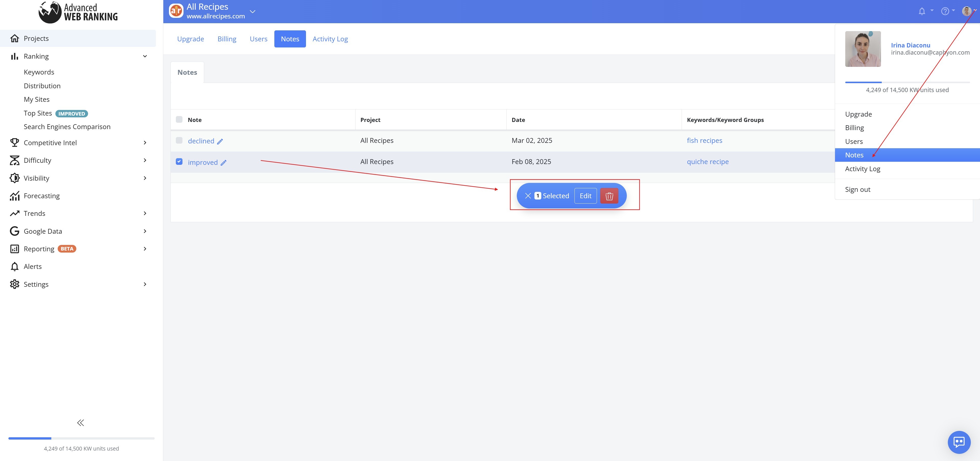Open the fish recipes keyword link
Screen dimensions: 980x461
click(705, 140)
